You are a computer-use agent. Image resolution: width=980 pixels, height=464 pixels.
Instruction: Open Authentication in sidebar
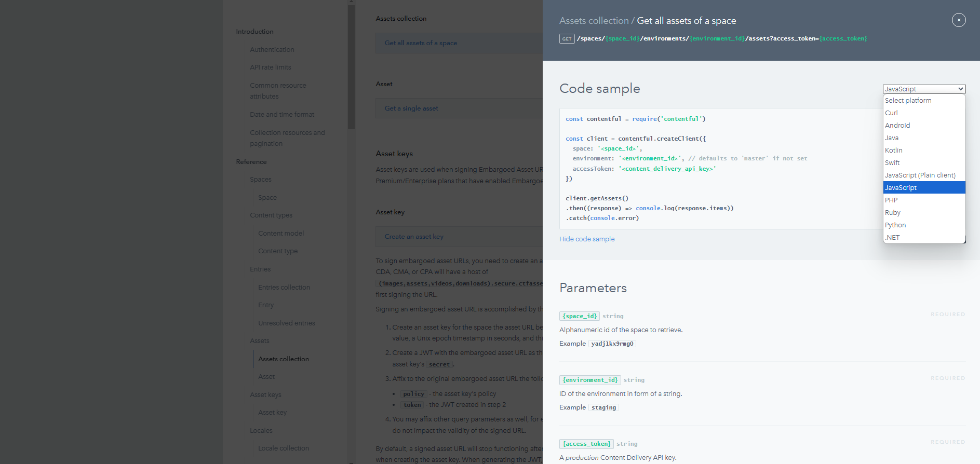272,50
